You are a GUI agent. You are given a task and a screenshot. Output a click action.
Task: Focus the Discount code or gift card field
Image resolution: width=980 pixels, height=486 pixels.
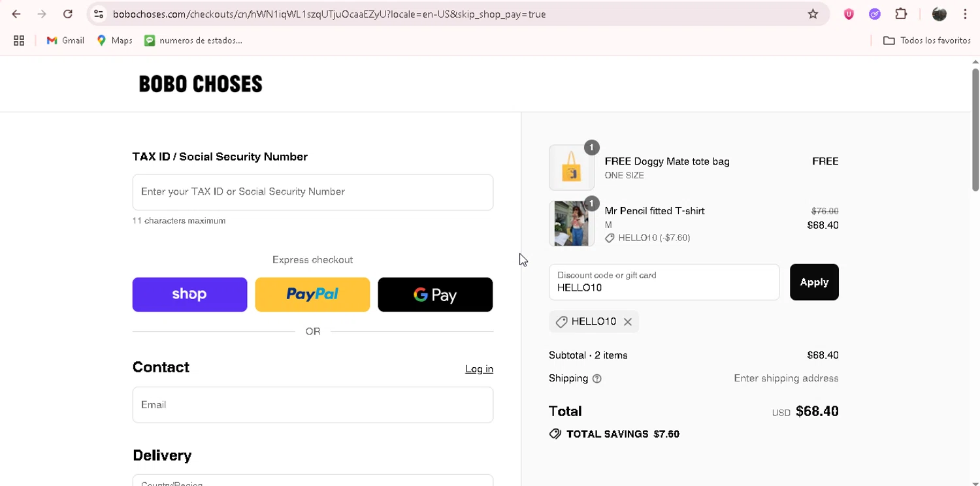tap(664, 282)
